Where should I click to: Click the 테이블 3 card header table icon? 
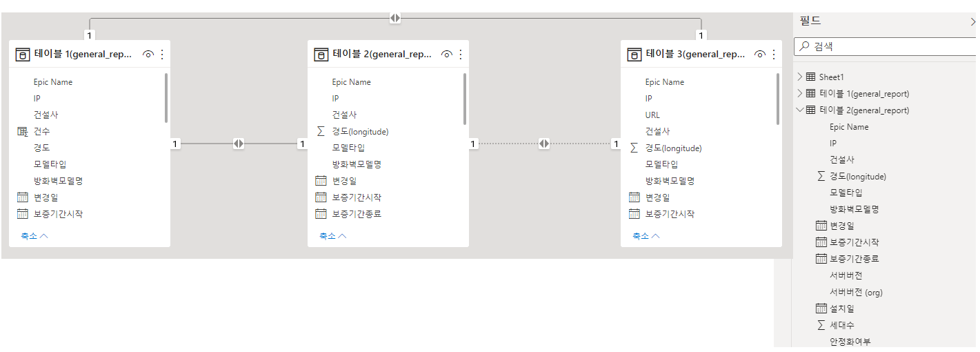634,55
